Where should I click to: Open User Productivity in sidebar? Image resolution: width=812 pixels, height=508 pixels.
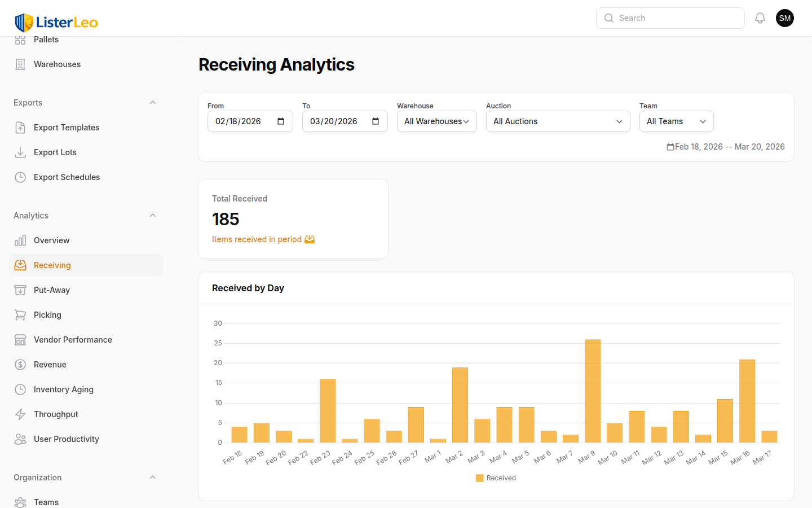[67, 439]
